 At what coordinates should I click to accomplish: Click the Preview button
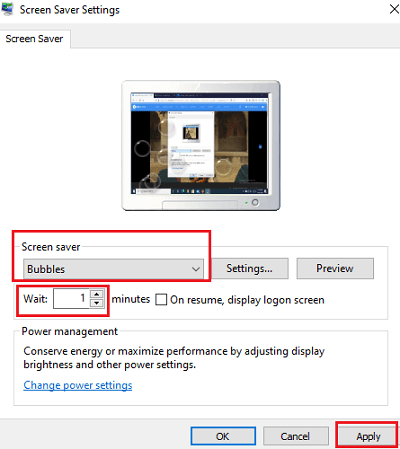(335, 268)
